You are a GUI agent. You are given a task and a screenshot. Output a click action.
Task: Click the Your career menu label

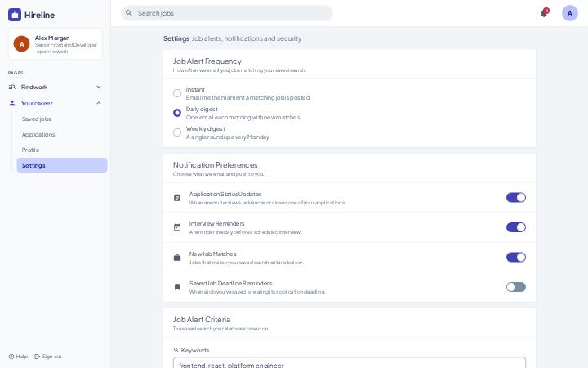pyautogui.click(x=37, y=103)
